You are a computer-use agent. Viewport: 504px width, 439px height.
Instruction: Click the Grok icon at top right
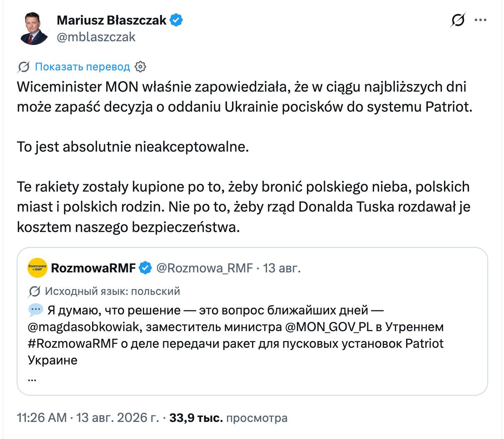(x=458, y=20)
